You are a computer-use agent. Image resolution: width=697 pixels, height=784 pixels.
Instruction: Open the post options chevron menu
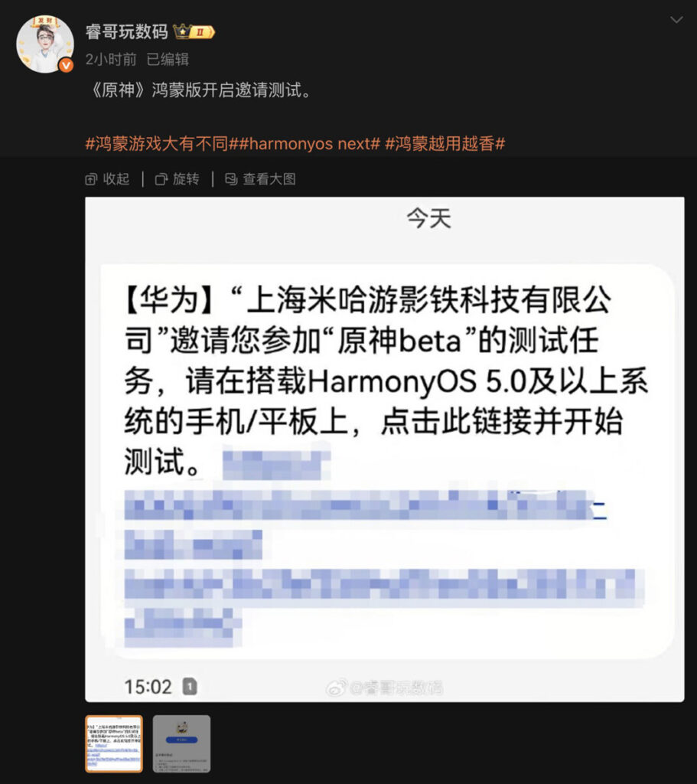[676, 20]
